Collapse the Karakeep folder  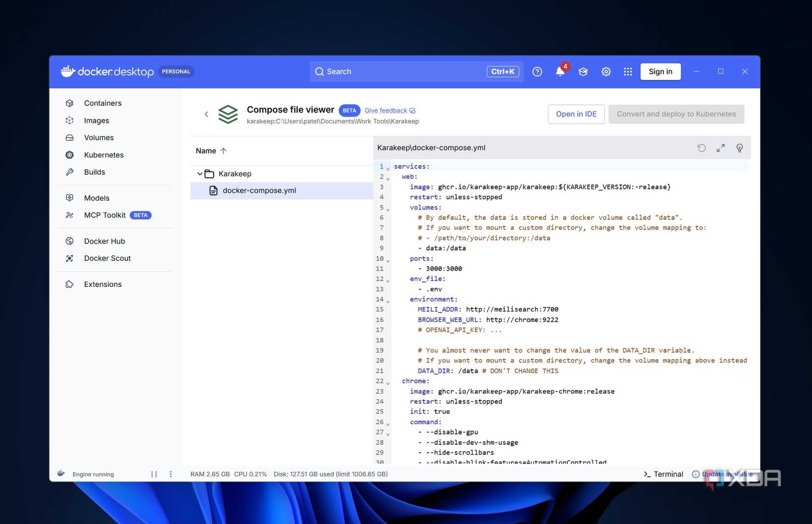coord(200,174)
